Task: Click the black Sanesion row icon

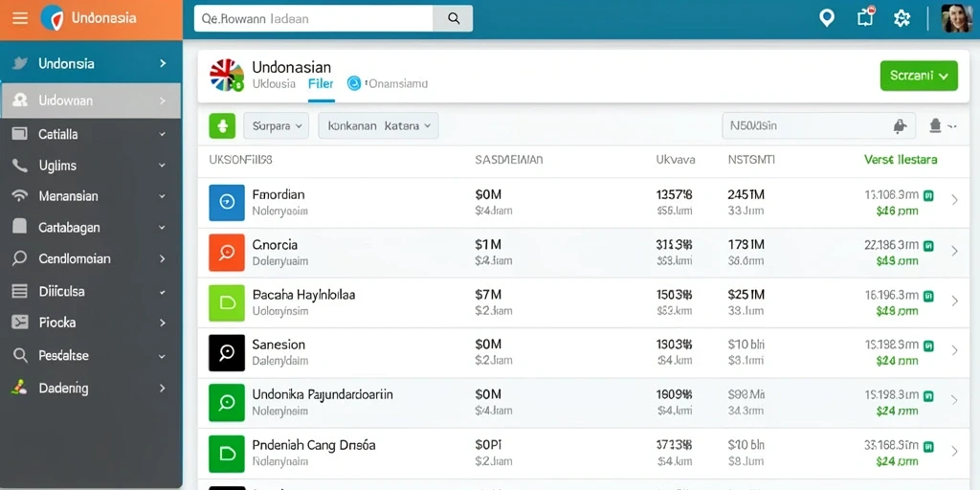Action: point(227,352)
